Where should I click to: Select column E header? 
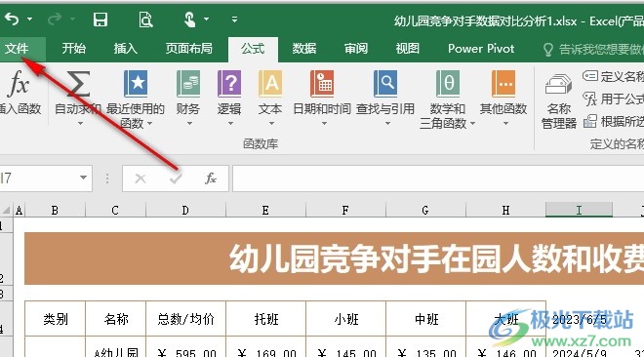(265, 211)
